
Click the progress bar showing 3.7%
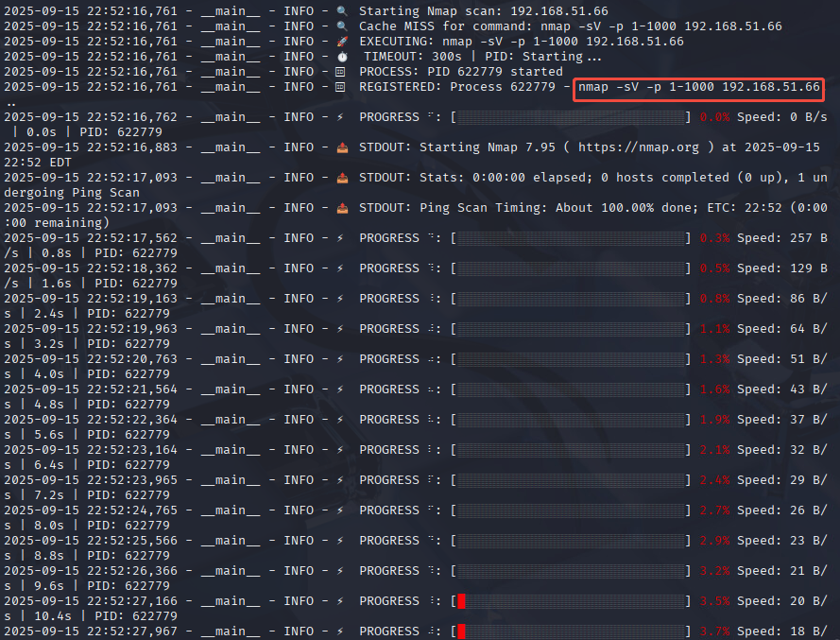coord(571,631)
